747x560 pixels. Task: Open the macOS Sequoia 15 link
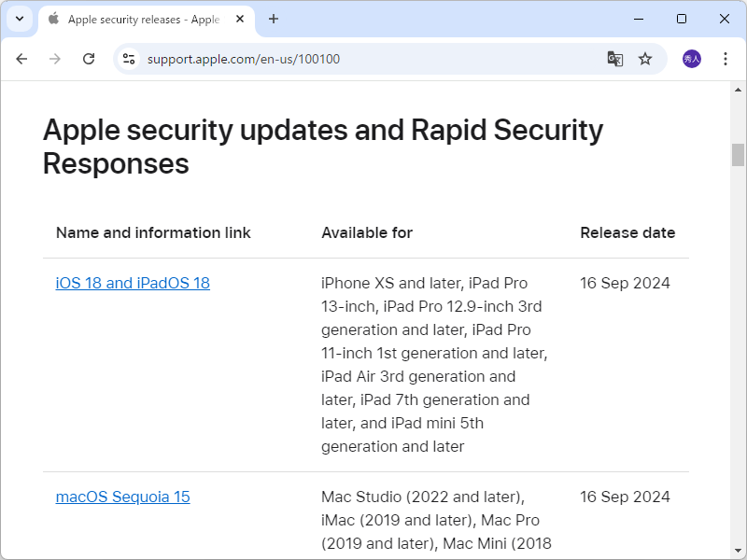[x=122, y=497]
